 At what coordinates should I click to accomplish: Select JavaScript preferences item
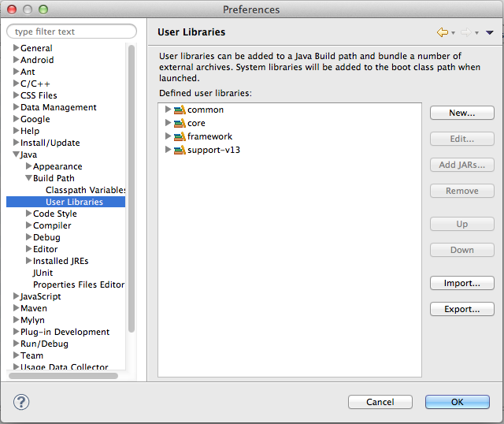40,296
